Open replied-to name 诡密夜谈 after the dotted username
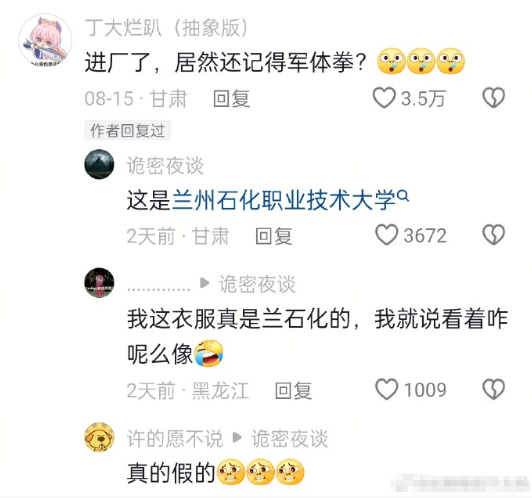The image size is (532, 498). point(257,284)
